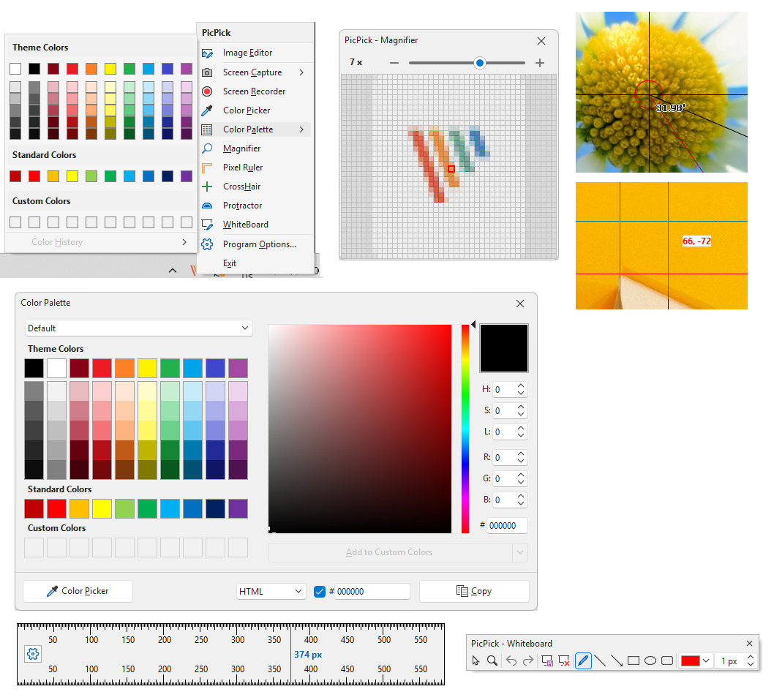Select the rectangle shape tool in Whiteboard

634,661
